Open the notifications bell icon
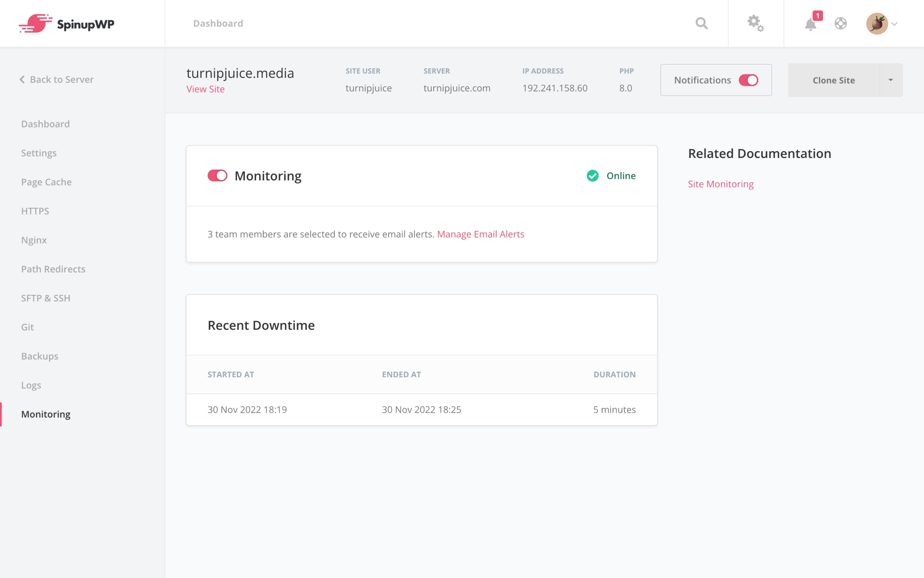The height and width of the screenshot is (578, 924). tap(810, 24)
